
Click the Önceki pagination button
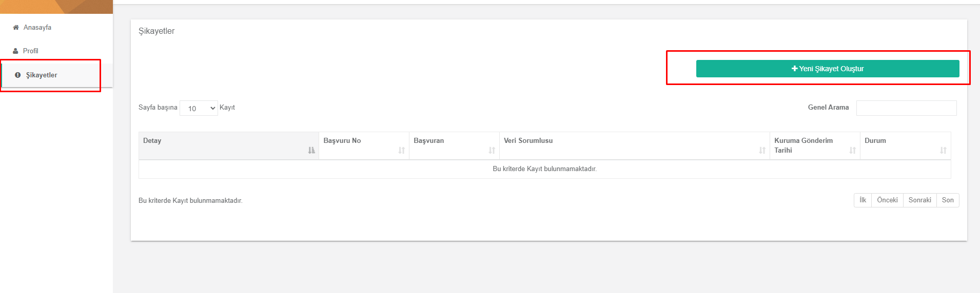(x=887, y=200)
